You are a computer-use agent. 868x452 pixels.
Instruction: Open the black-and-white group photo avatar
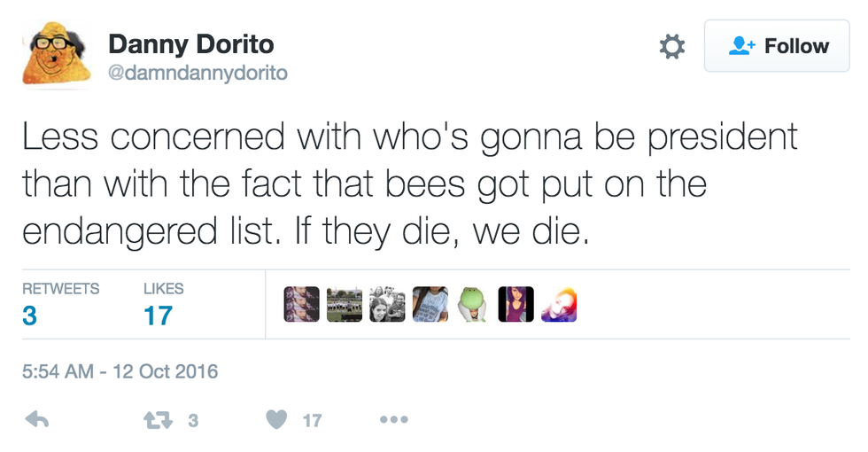point(387,304)
